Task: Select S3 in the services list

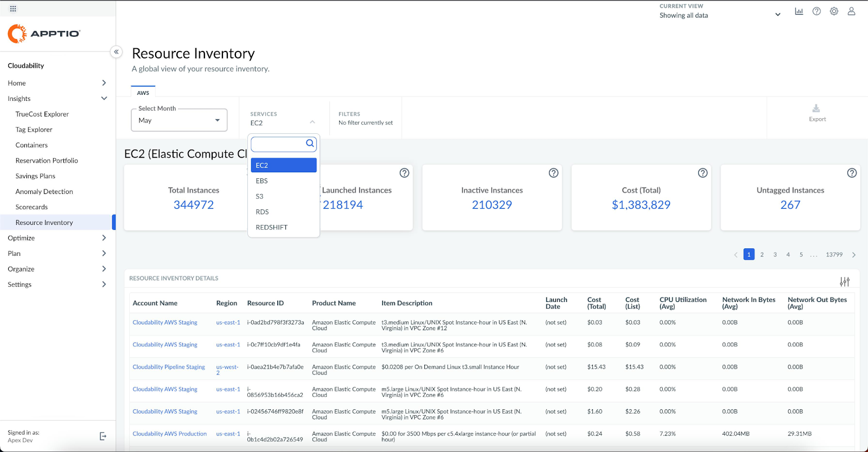Action: (284, 196)
